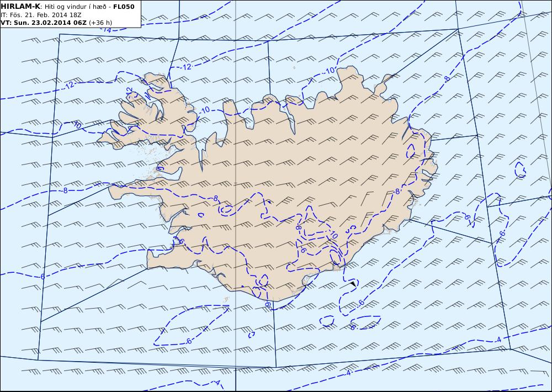This screenshot has width=552, height=392.
Task: Click the 'VT: Sun. 23.02.2014 06Z' valid time
Action: [x=44, y=23]
